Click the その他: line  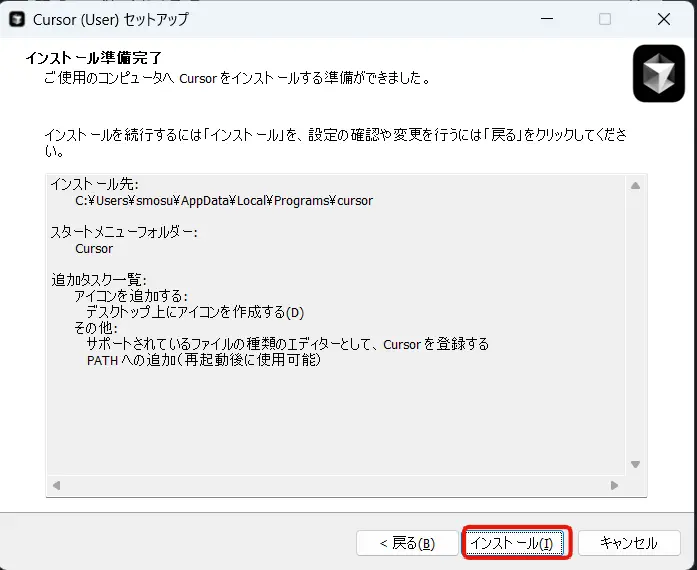coord(96,328)
